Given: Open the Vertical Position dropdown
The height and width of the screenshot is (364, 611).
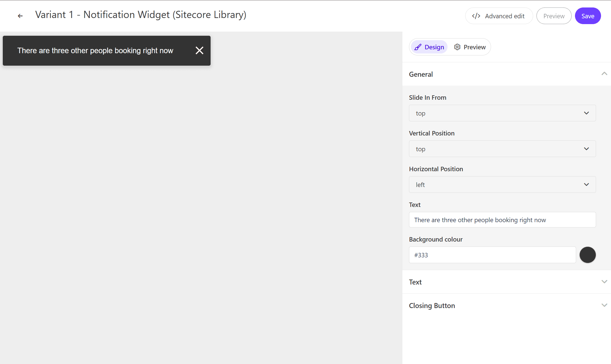Looking at the screenshot, I should pos(502,149).
